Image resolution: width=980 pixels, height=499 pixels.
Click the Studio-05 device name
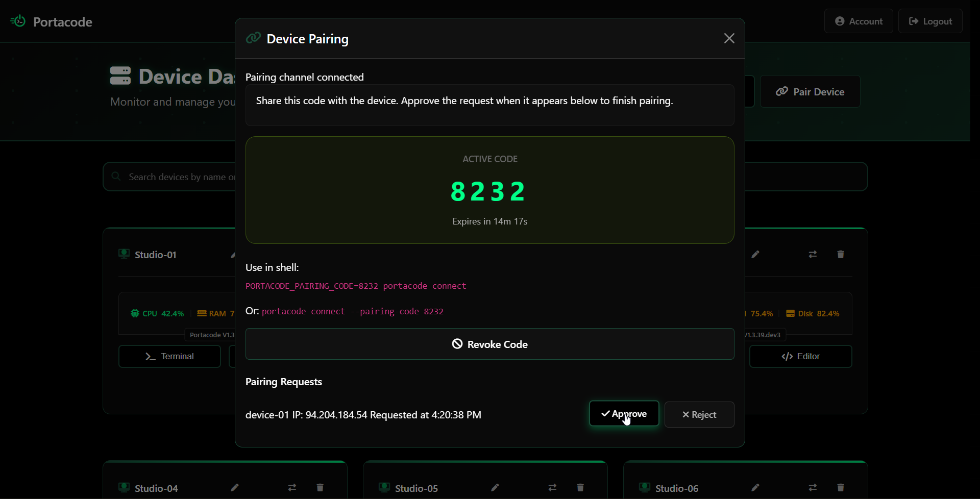(x=416, y=488)
